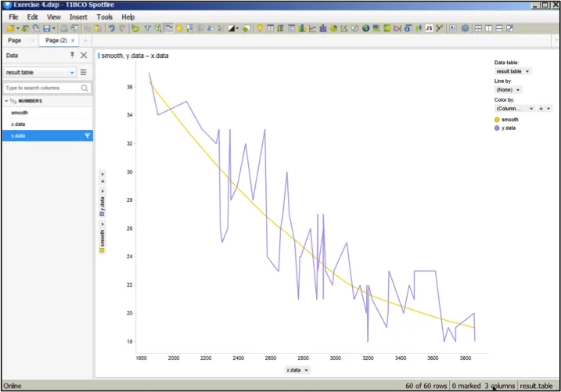Click the 0 marked status text

pyautogui.click(x=466, y=386)
